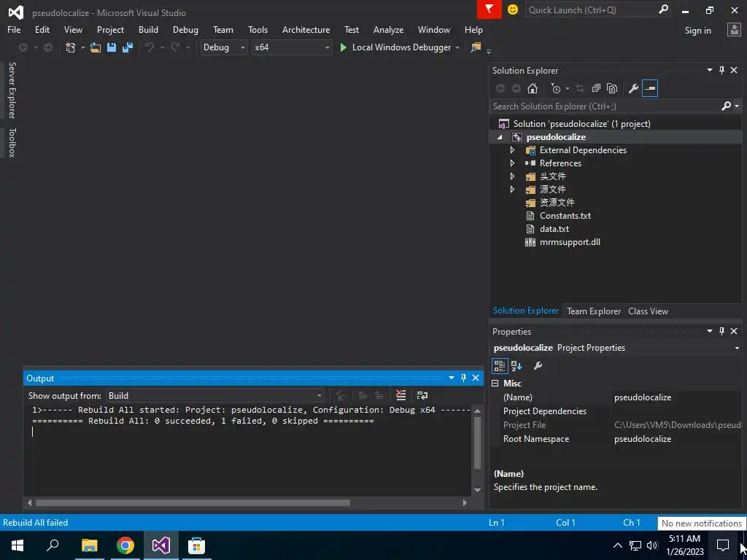747x560 pixels.
Task: Expand the References node
Action: tap(512, 163)
